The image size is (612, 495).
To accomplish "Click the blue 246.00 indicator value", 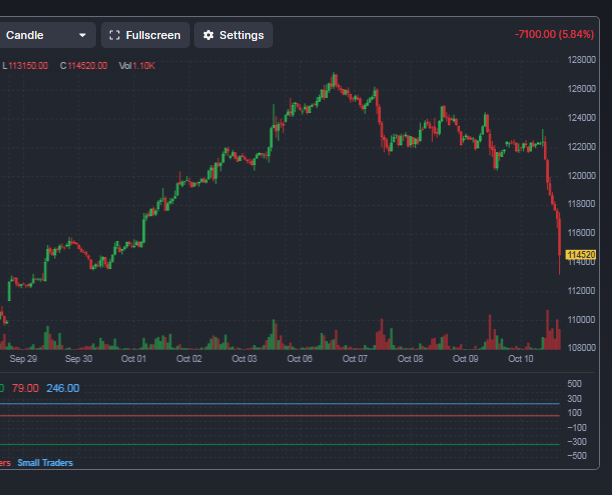I will coord(63,388).
